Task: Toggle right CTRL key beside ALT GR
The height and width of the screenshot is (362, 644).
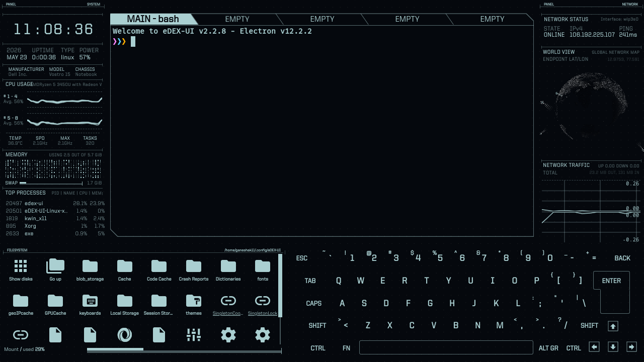Action: click(574, 348)
